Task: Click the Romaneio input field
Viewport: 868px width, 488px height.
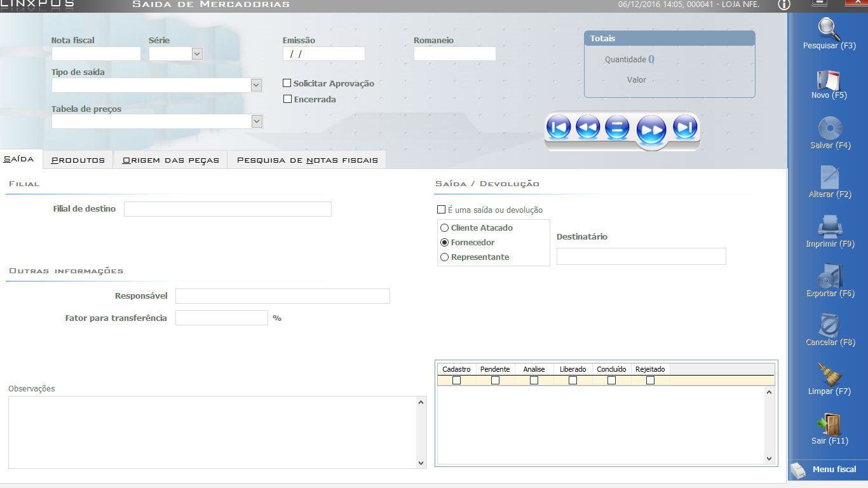Action: tap(455, 54)
